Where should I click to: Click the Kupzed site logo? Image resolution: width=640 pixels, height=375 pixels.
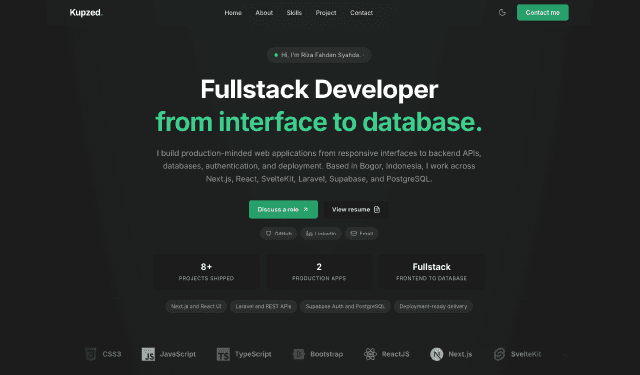coord(86,13)
